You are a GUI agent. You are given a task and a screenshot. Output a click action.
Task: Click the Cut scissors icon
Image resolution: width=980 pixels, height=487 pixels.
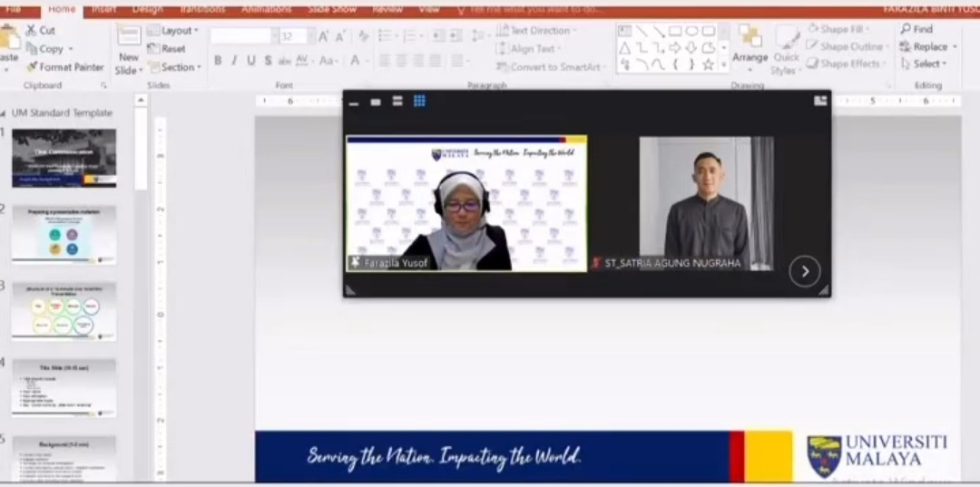[x=31, y=30]
